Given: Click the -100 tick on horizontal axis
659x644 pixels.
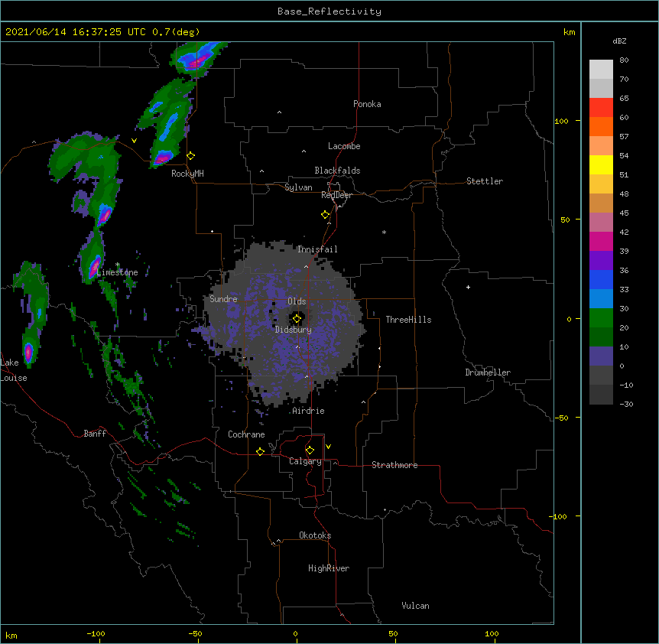Looking at the screenshot, I should (x=96, y=633).
